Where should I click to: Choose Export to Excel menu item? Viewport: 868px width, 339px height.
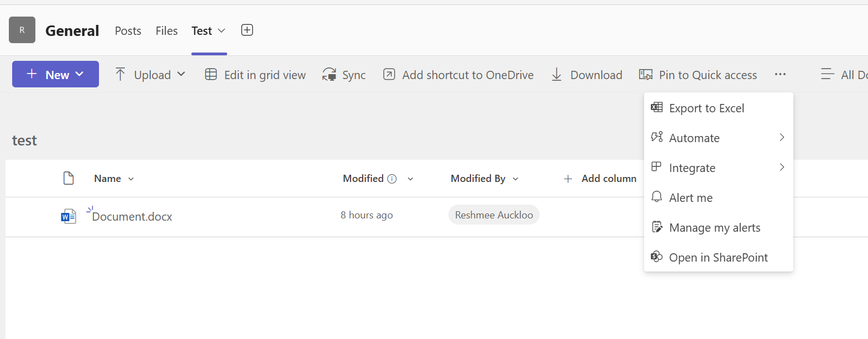click(x=719, y=108)
